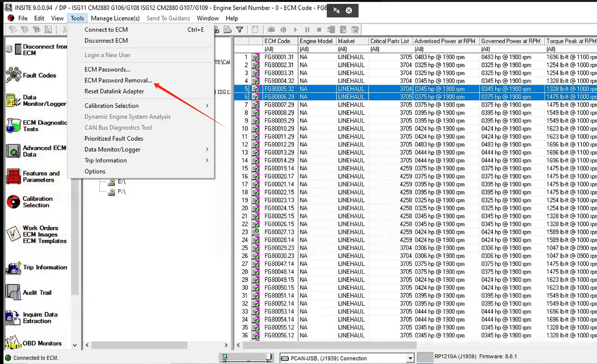This screenshot has height=364, width=597.
Task: Select row with ECM Code FG80010.29
Action: [279, 129]
